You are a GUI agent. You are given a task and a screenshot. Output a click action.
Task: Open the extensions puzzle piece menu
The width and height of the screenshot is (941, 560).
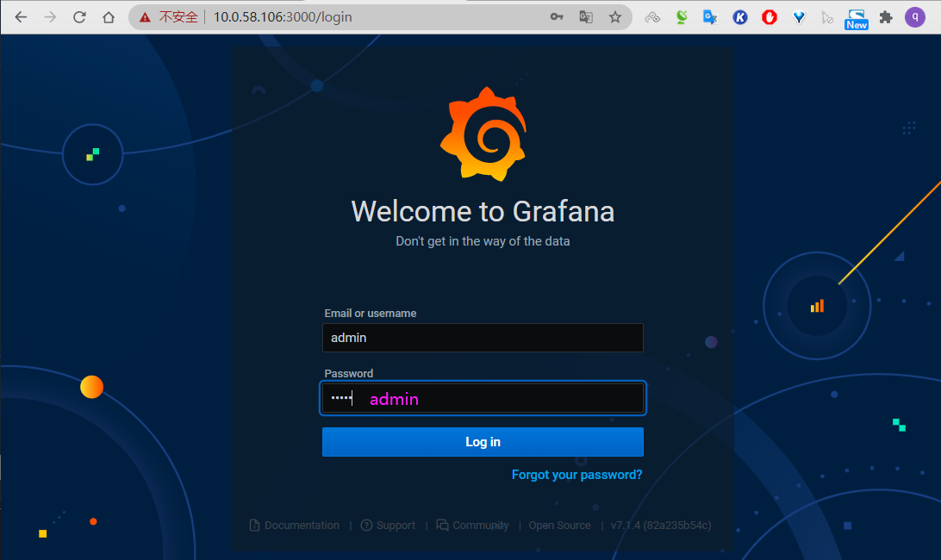pyautogui.click(x=886, y=17)
